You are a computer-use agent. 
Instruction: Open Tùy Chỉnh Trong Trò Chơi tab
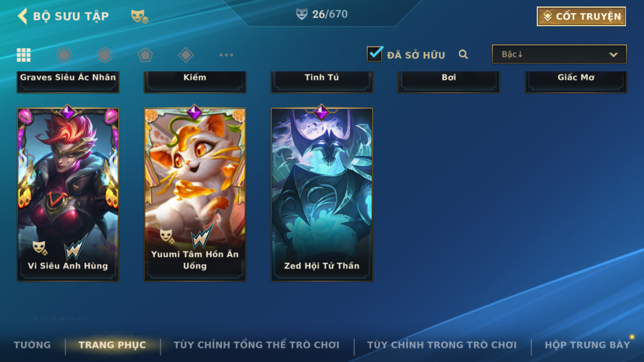(442, 345)
